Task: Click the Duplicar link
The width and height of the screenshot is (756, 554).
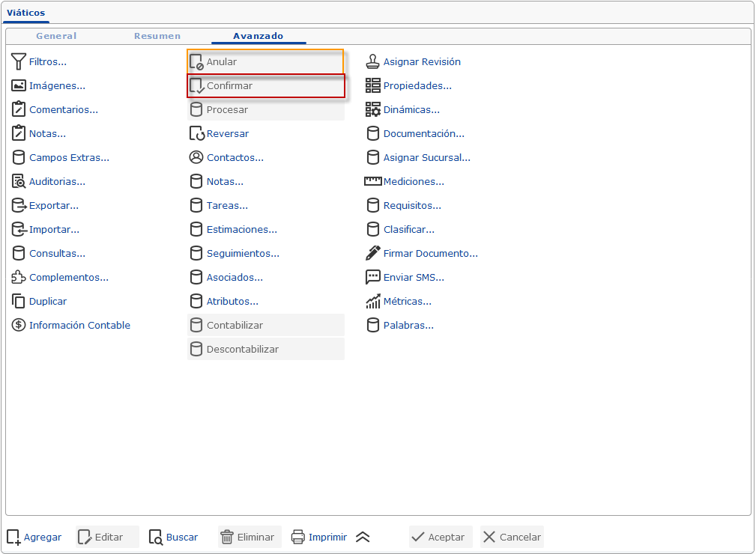Action: tap(48, 302)
